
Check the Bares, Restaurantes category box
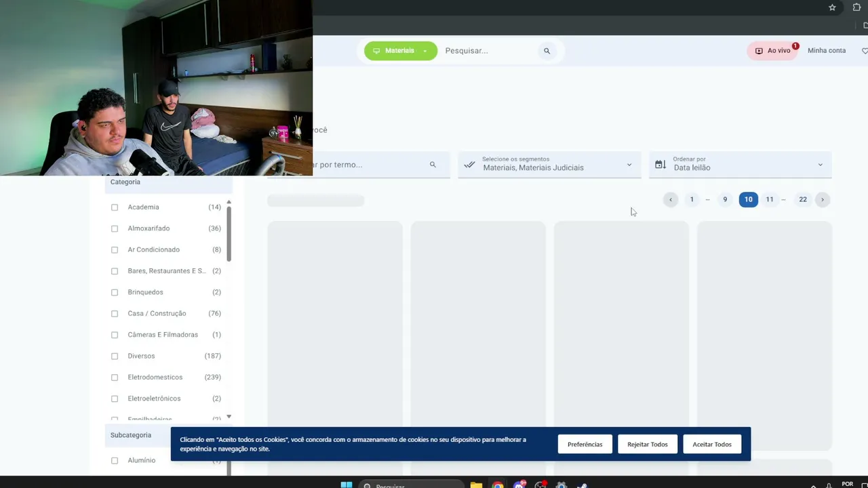115,271
